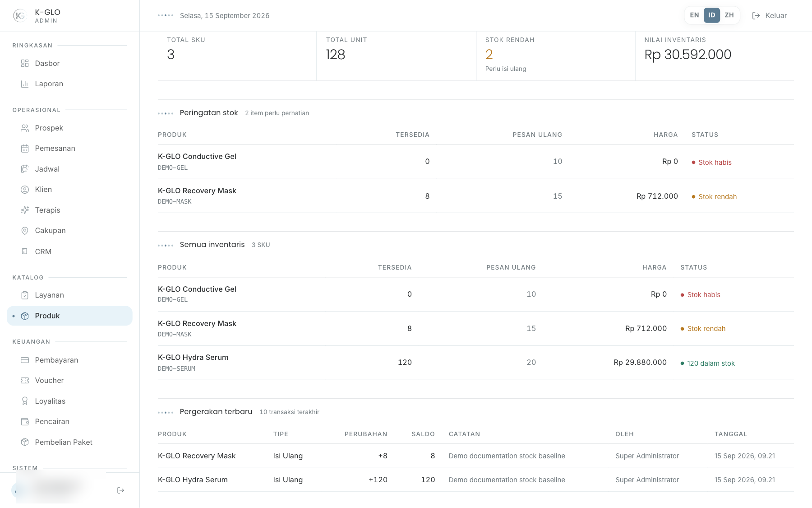This screenshot has height=508, width=812.
Task: Click the Loyalitas award badge icon
Action: coord(25,401)
